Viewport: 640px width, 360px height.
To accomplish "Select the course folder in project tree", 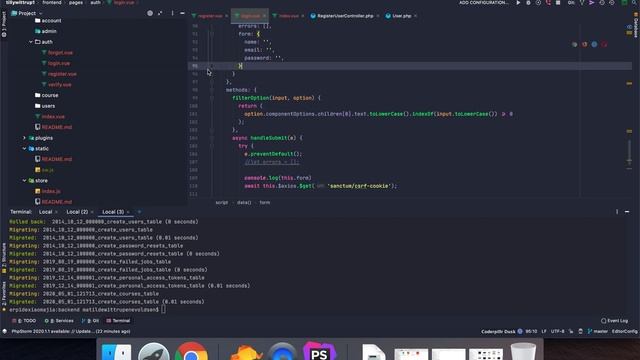I will coord(50,95).
